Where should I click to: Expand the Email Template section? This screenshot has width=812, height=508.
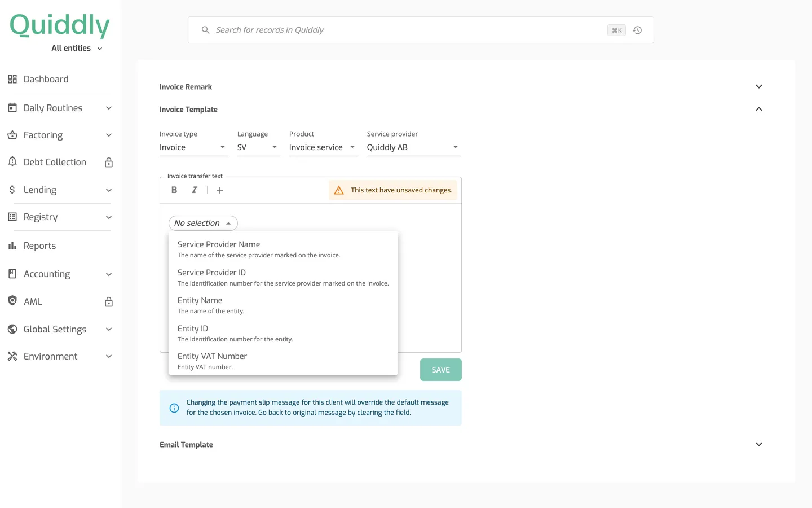point(759,444)
